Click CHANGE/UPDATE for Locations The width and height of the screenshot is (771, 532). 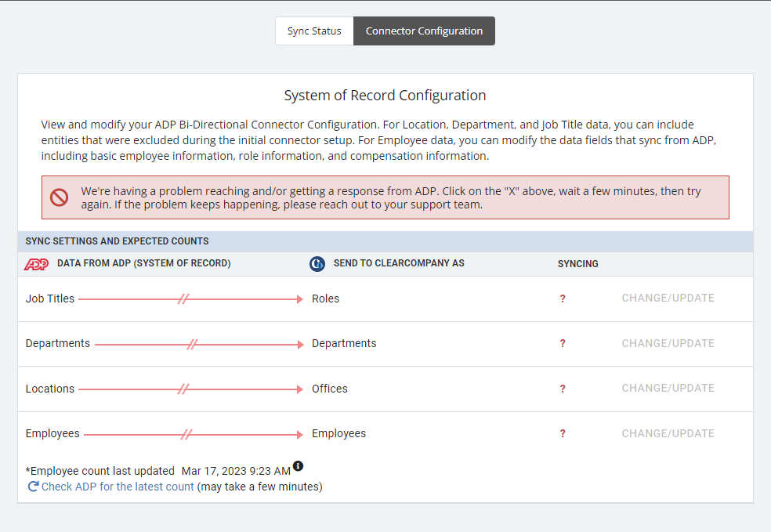(x=668, y=388)
